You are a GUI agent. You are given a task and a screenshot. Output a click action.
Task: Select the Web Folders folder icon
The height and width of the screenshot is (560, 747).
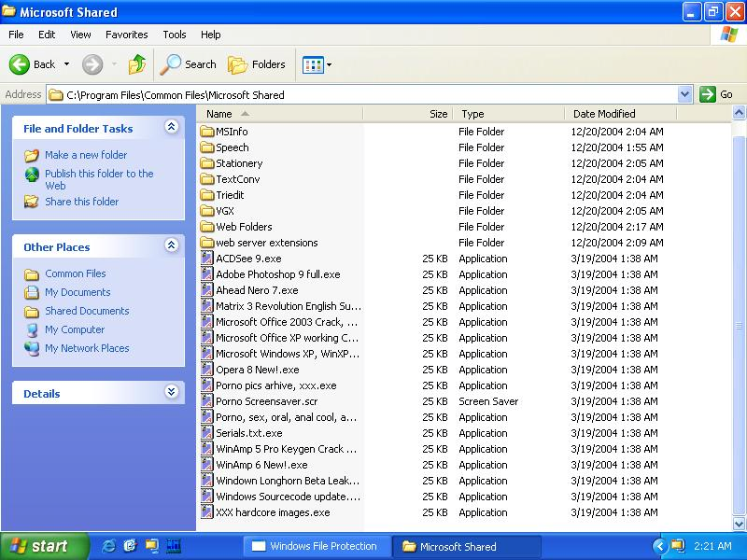pyautogui.click(x=207, y=227)
